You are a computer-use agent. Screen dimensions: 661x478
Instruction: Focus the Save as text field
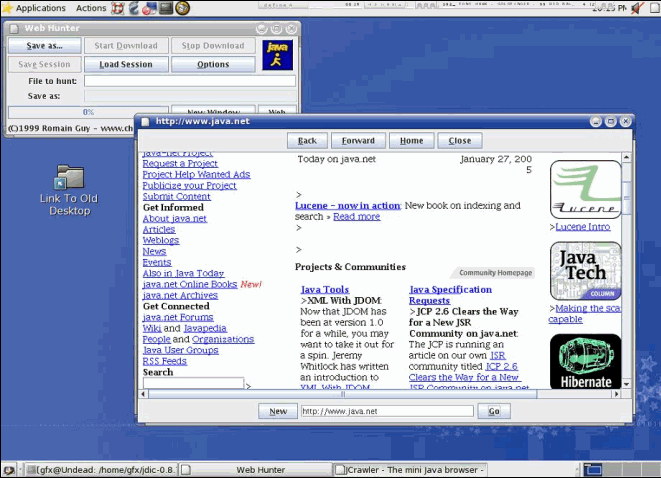[x=190, y=96]
